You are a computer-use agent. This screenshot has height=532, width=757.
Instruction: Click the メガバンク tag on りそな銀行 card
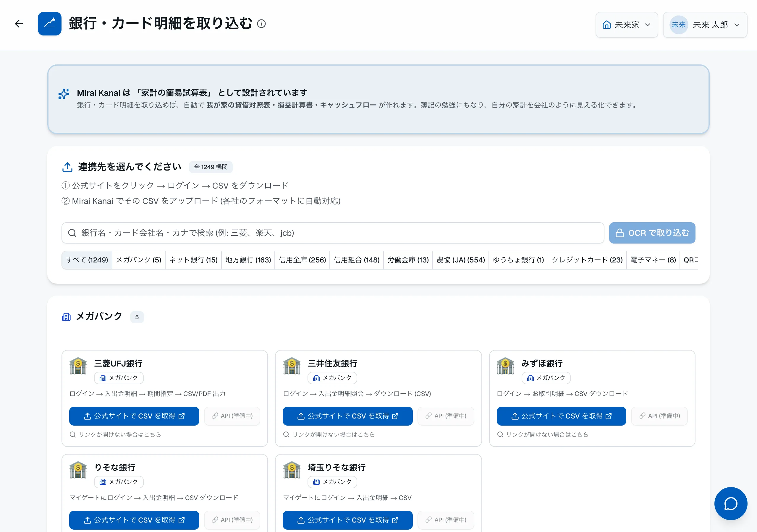(119, 482)
